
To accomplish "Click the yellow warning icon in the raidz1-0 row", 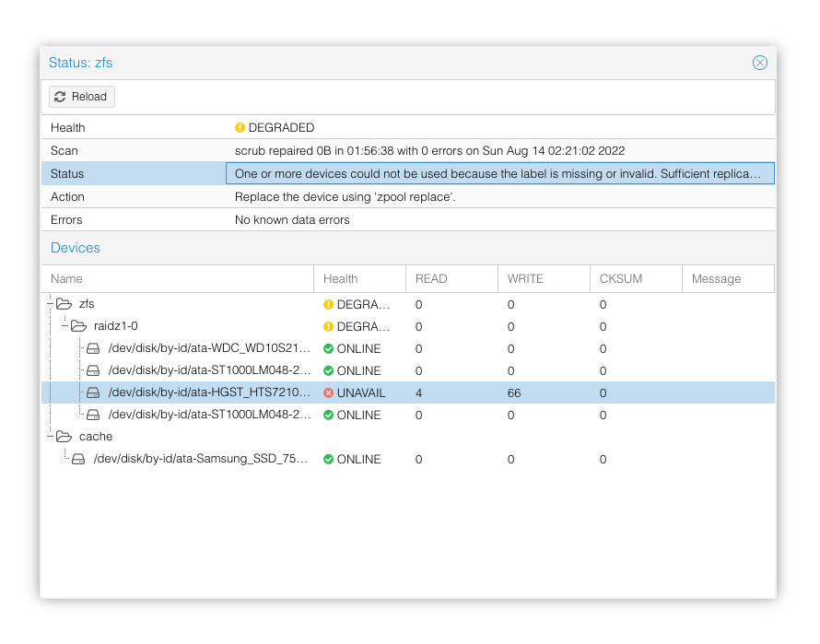I will [x=328, y=326].
